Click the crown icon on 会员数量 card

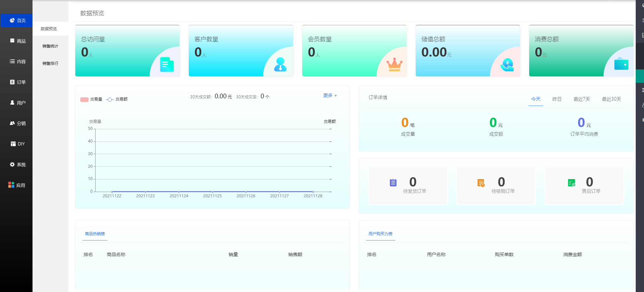tap(394, 64)
